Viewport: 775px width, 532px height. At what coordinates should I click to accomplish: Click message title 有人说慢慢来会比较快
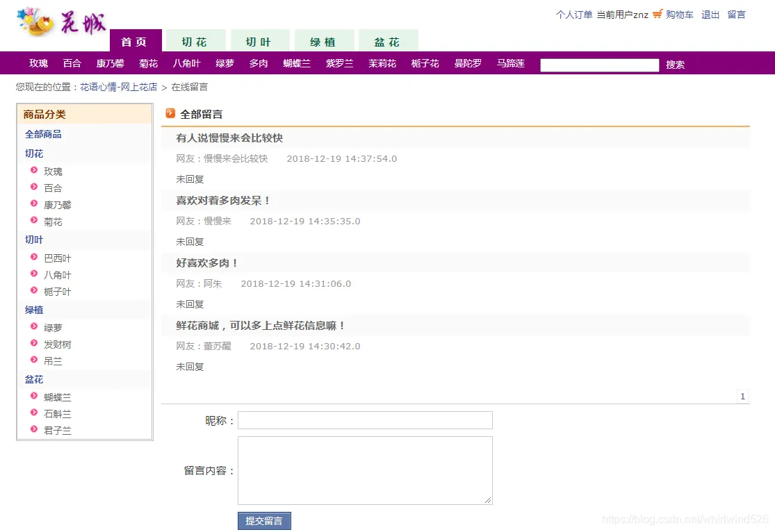(229, 138)
